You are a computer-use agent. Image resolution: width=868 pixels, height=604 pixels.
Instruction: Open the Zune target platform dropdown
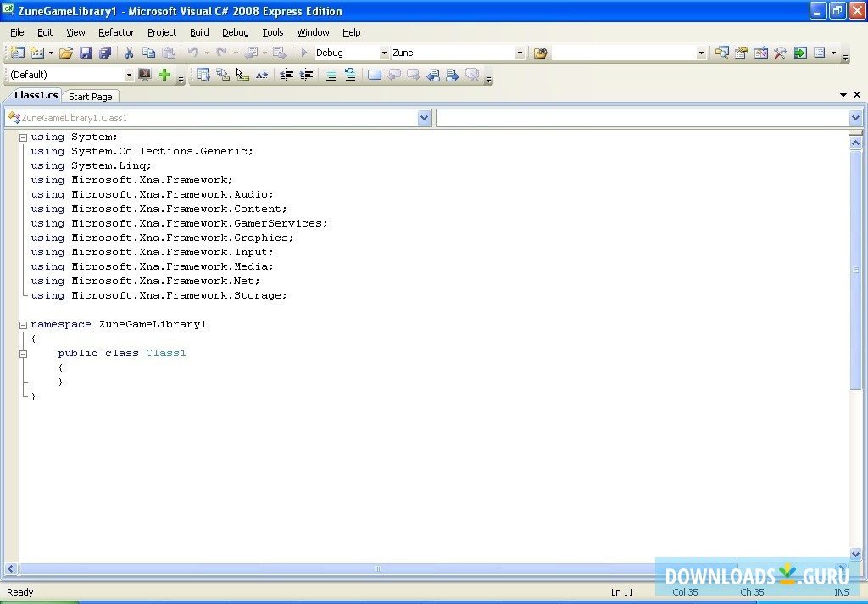[520, 53]
